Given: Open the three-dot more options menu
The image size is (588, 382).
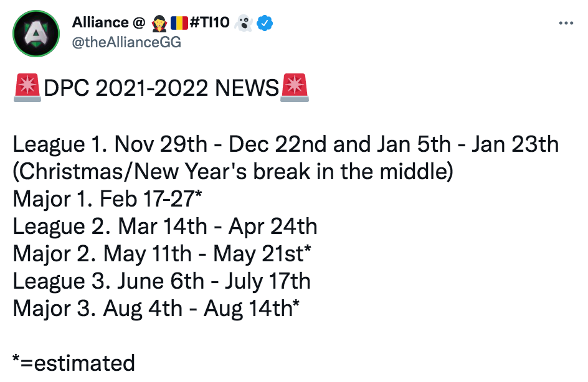Looking at the screenshot, I should click(x=566, y=23).
